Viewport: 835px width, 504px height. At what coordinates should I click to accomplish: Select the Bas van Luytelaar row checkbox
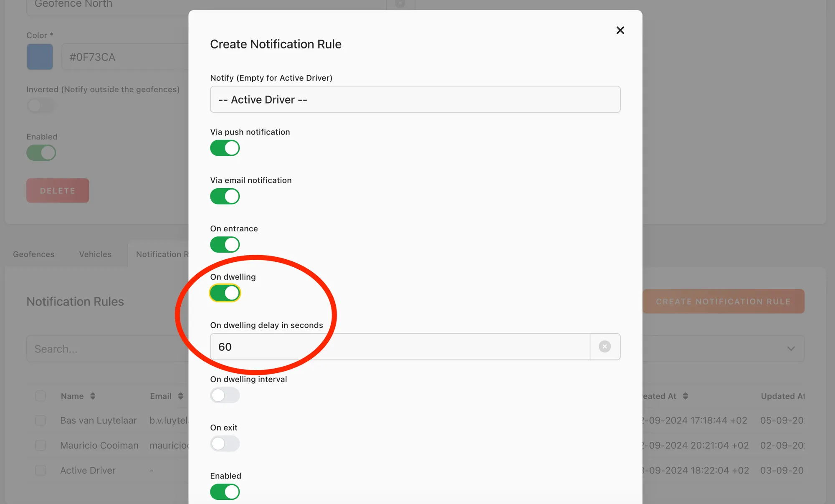pyautogui.click(x=40, y=420)
